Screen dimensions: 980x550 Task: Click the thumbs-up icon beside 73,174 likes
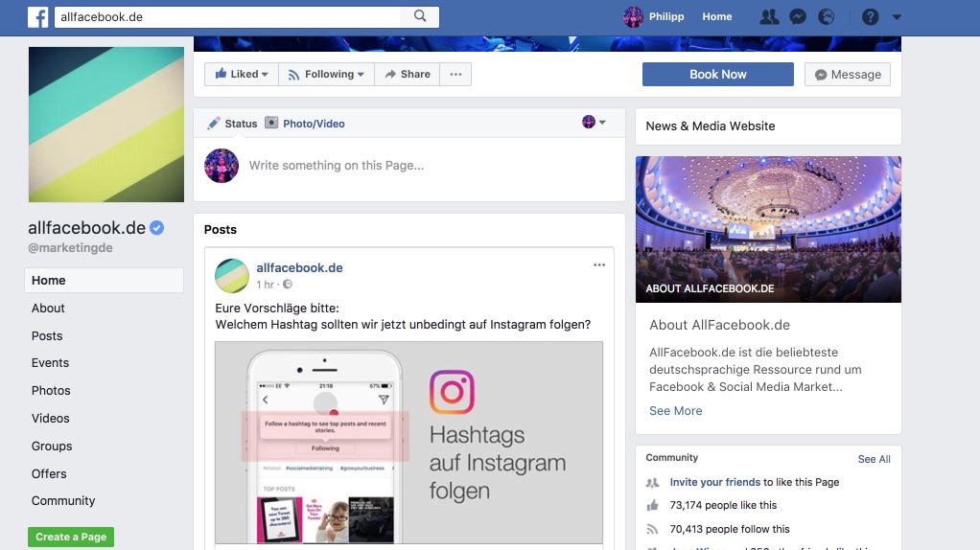652,505
